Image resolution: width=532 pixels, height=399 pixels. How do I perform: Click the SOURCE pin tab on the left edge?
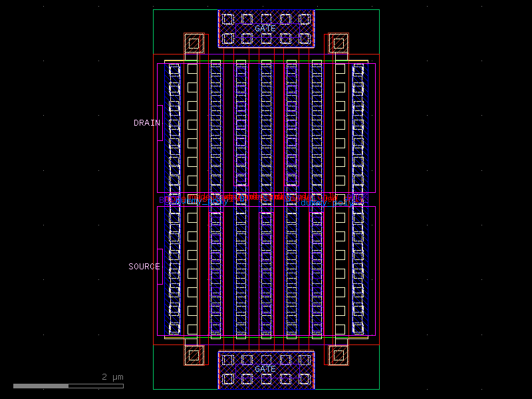(x=159, y=265)
